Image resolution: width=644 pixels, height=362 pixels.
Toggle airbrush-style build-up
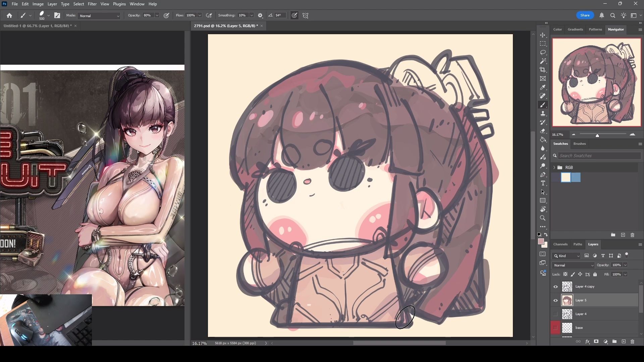tap(209, 15)
